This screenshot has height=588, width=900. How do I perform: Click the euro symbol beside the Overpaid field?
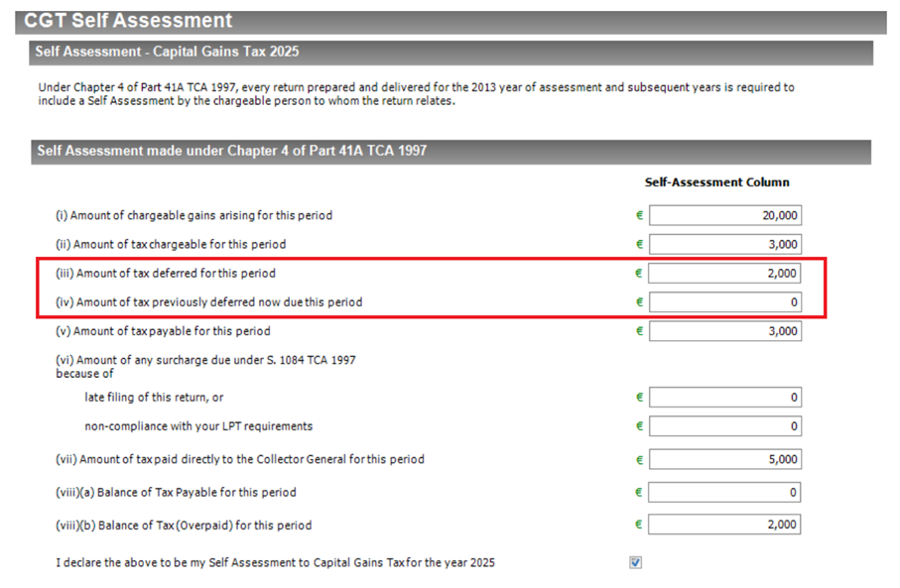(639, 525)
